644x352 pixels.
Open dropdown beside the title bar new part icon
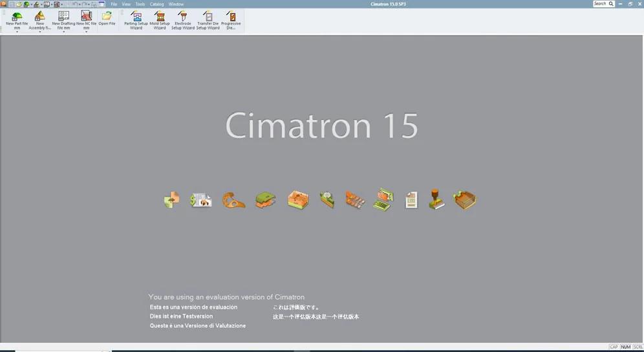coord(31,5)
